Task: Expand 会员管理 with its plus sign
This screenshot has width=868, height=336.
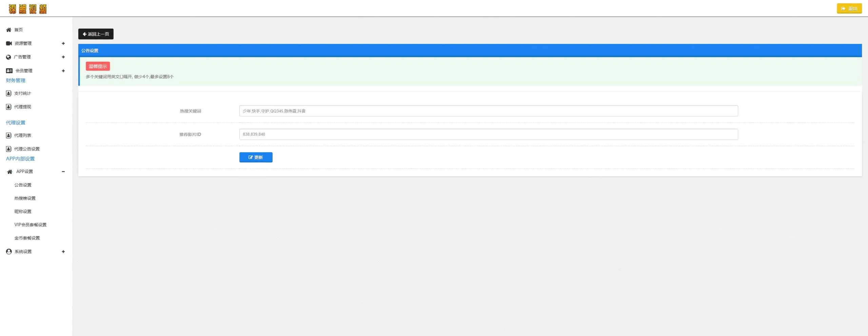Action: (63, 71)
